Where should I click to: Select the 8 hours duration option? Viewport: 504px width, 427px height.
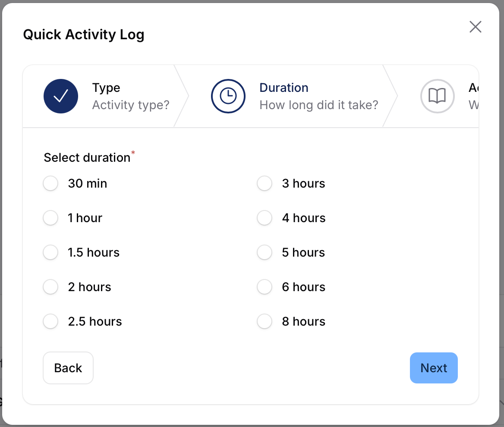(265, 321)
